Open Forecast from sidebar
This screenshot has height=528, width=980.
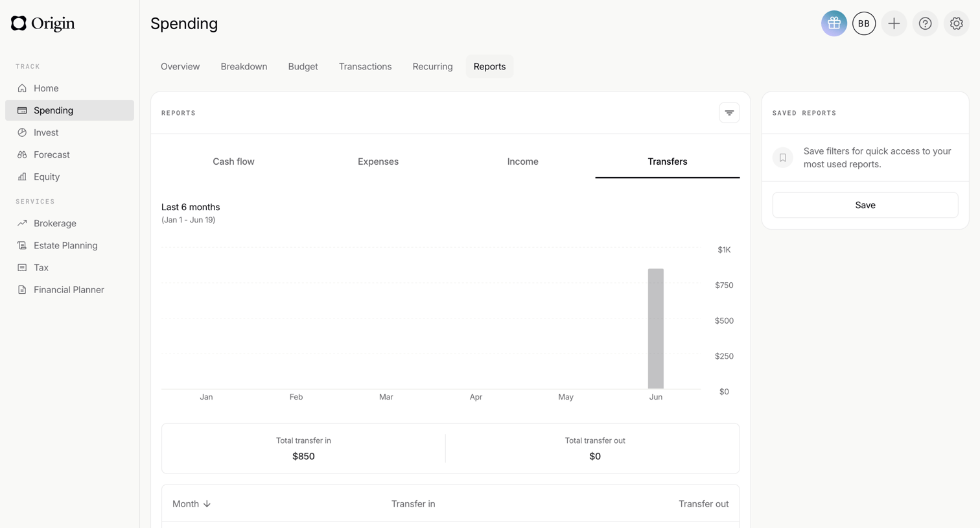[69, 154]
